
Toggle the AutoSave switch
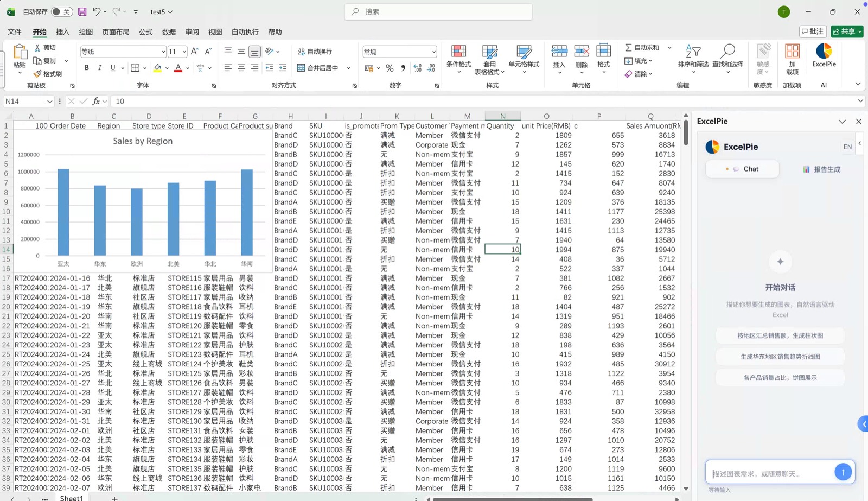(x=62, y=11)
